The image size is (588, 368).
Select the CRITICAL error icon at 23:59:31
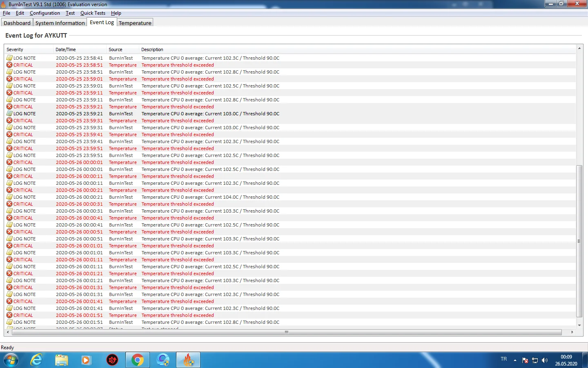point(9,120)
